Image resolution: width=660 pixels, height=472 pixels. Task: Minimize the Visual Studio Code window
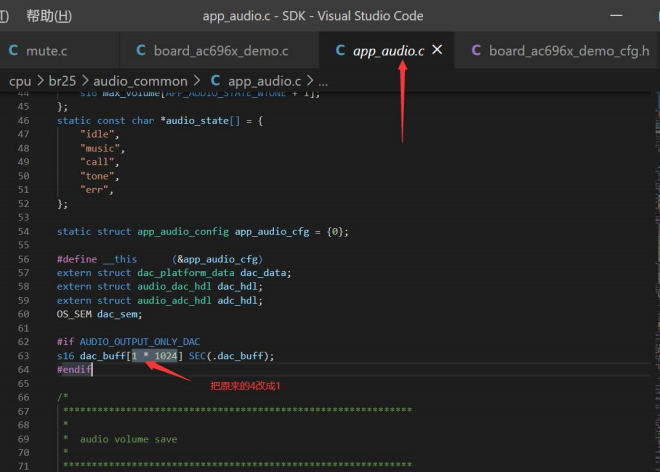point(616,16)
